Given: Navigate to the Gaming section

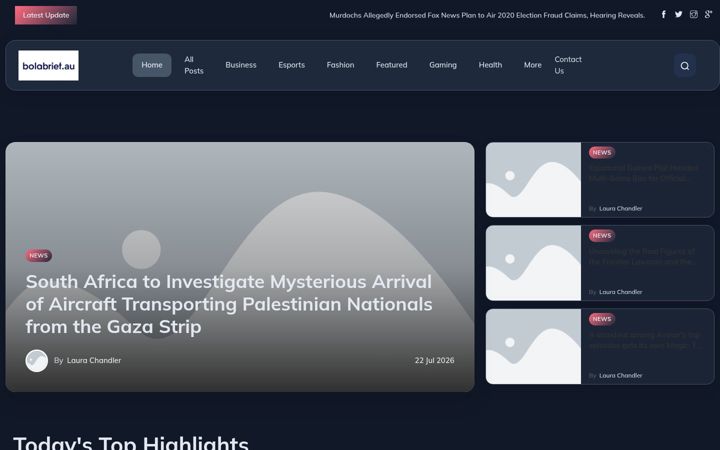Looking at the screenshot, I should (443, 65).
